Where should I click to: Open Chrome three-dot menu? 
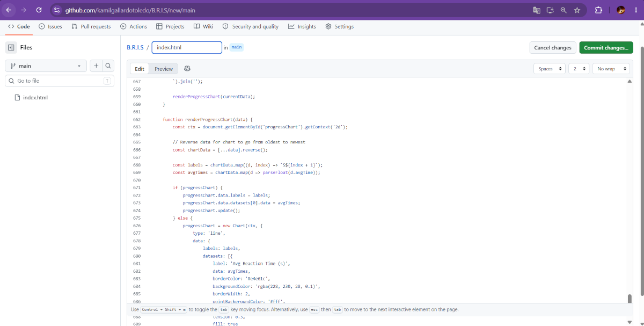click(x=635, y=10)
